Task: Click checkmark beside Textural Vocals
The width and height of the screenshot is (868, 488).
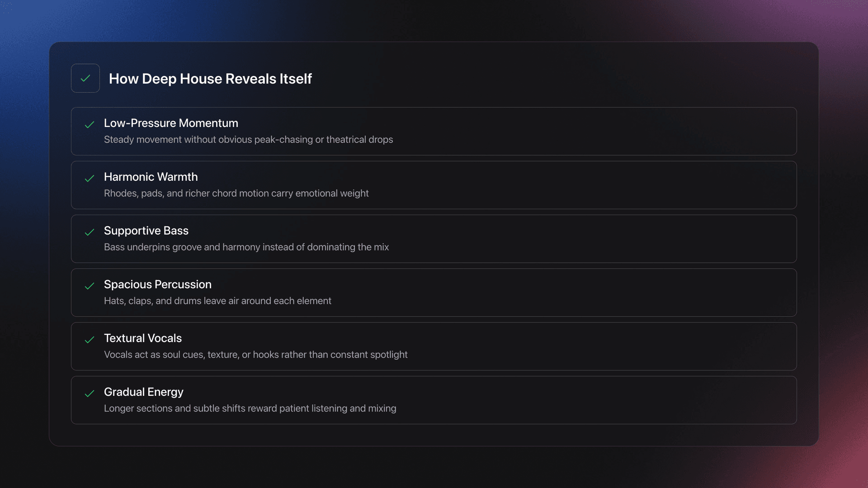Action: coord(90,340)
